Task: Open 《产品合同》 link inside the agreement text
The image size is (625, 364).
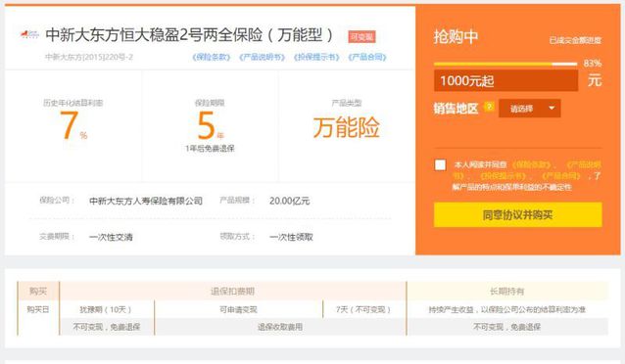Action: pos(560,175)
